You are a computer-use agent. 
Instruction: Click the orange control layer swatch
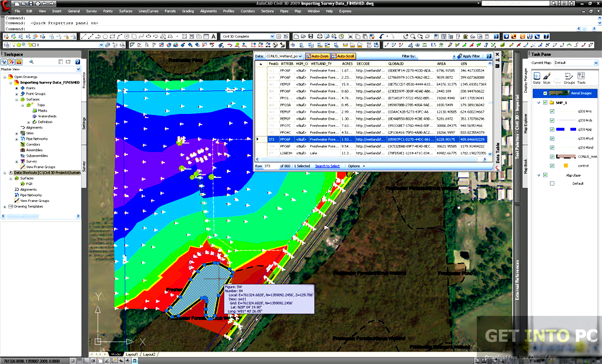[566, 166]
